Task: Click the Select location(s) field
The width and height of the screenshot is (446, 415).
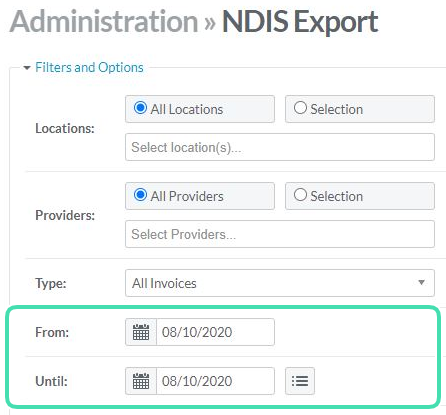Action: click(x=280, y=147)
